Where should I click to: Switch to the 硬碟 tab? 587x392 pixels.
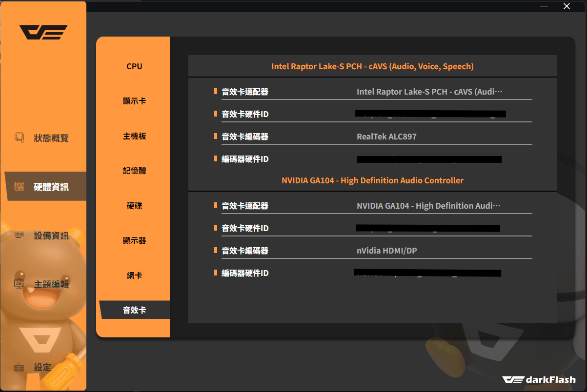tap(134, 206)
